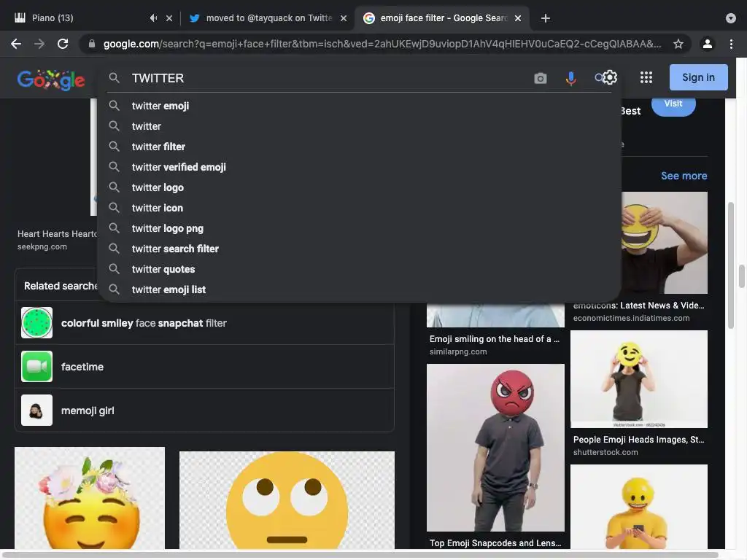Pick the 'twitter verified emoji' suggestion
Image resolution: width=747 pixels, height=560 pixels.
(360, 167)
